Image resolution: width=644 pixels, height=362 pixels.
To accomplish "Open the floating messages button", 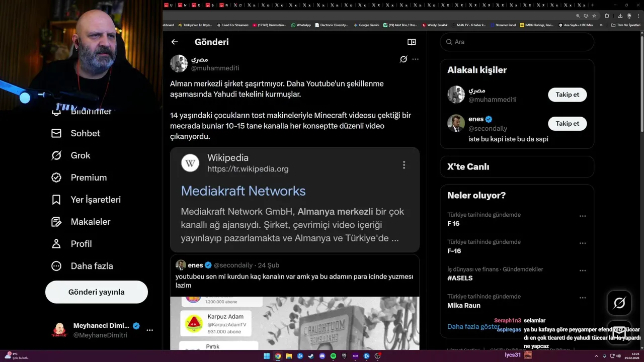I will point(619,332).
